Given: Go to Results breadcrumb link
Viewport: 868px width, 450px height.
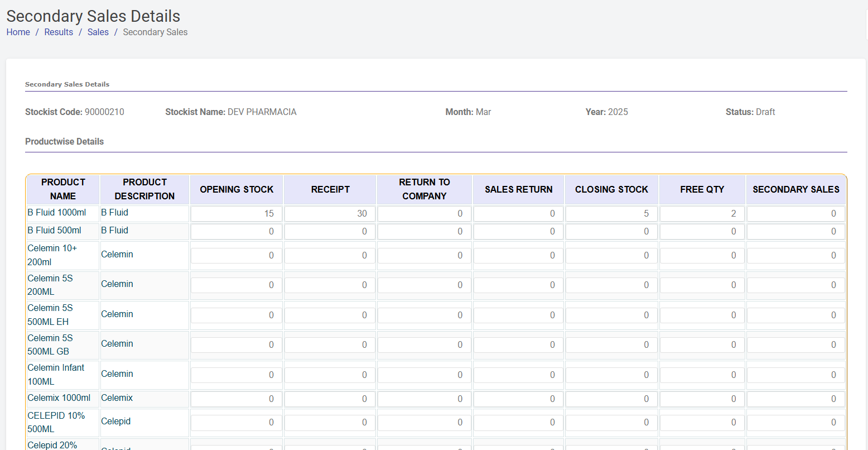Looking at the screenshot, I should (x=59, y=32).
